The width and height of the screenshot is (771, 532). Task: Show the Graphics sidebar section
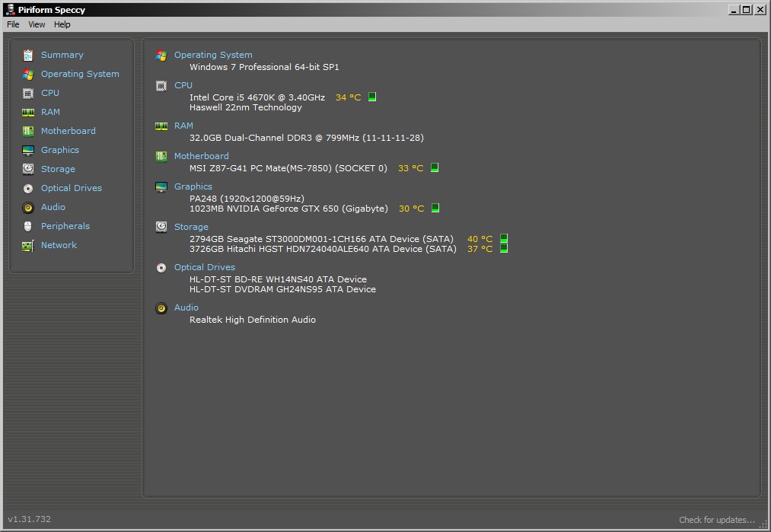point(60,150)
